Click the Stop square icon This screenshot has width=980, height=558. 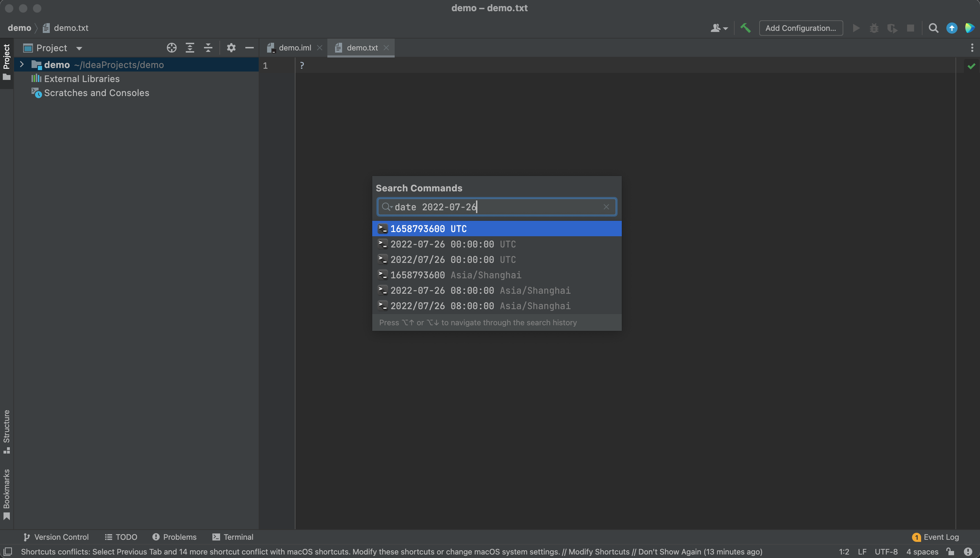[911, 28]
